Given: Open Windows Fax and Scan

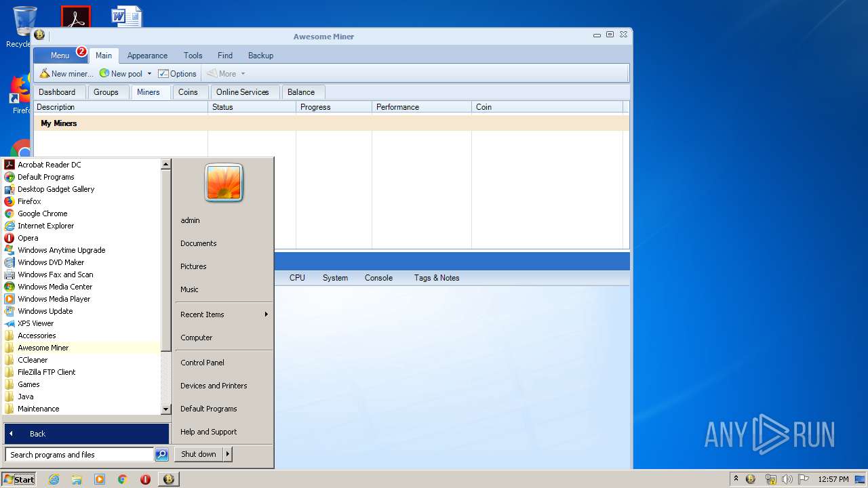Looking at the screenshot, I should pos(81,274).
